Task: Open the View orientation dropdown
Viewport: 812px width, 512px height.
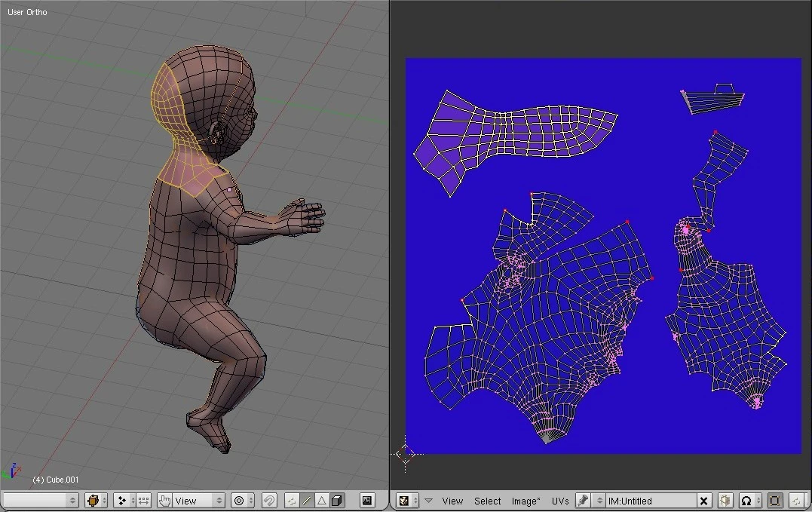Action: tap(199, 501)
